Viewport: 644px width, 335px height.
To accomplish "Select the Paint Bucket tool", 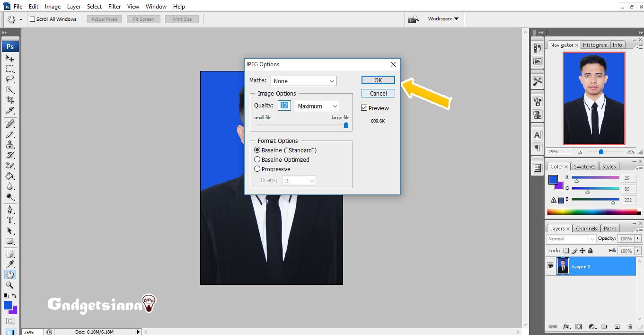I will [x=10, y=176].
